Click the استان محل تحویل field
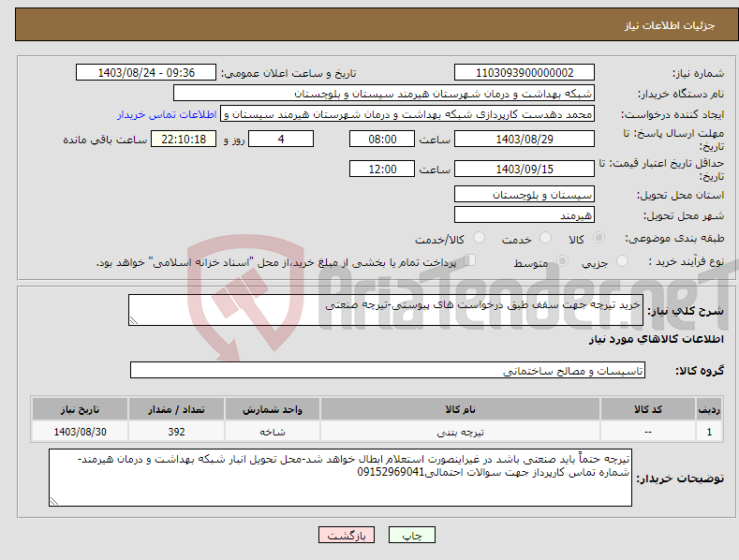This screenshot has height=560, width=739. click(525, 194)
